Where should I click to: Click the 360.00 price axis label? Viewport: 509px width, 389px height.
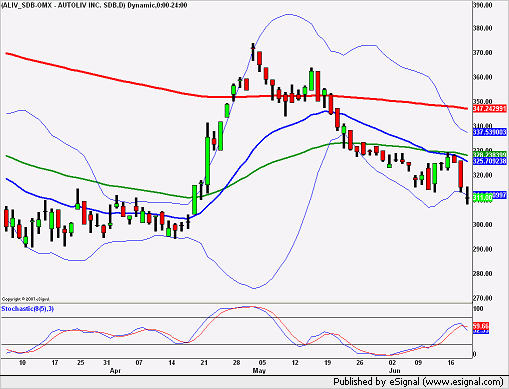coord(482,77)
